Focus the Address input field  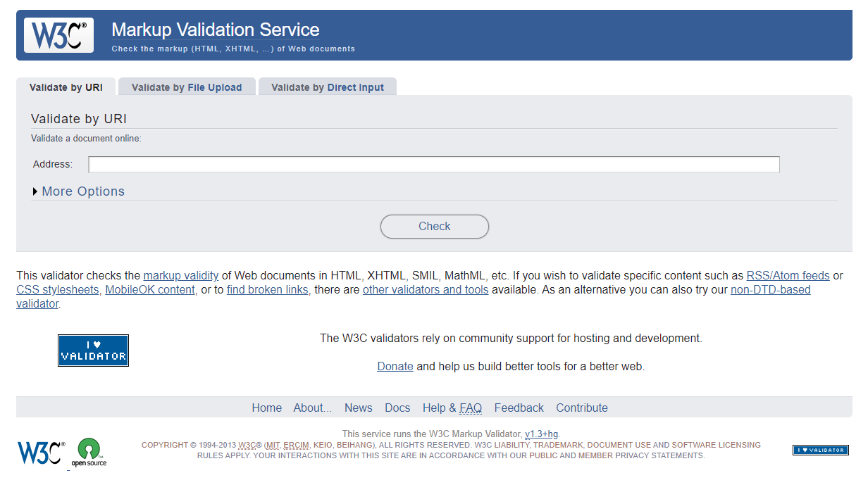tap(434, 165)
